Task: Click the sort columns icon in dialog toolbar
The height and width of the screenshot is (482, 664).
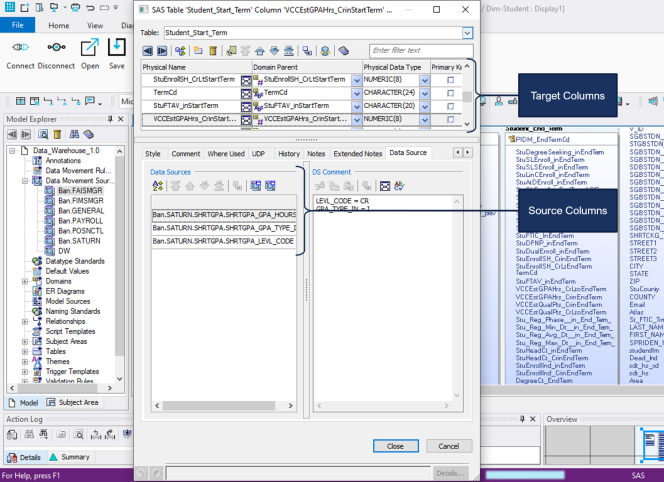Action: tap(180, 51)
